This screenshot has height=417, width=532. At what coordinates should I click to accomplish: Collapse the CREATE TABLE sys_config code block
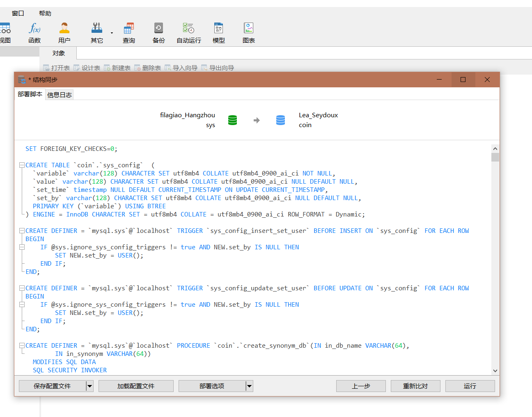click(x=22, y=165)
